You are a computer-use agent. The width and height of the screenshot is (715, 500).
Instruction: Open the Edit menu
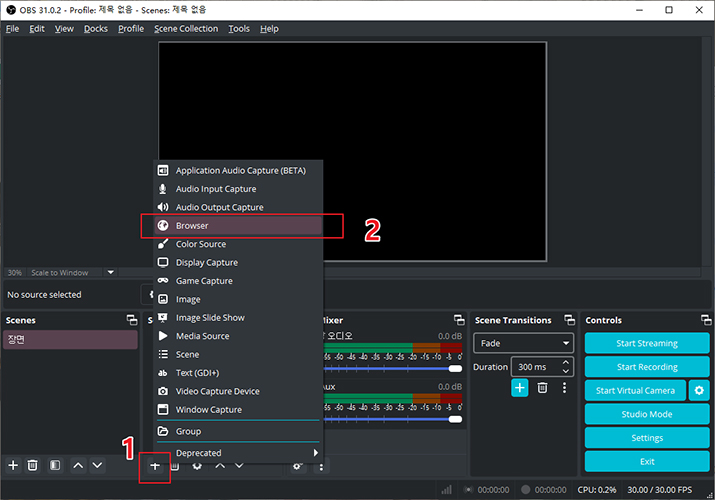tap(37, 29)
